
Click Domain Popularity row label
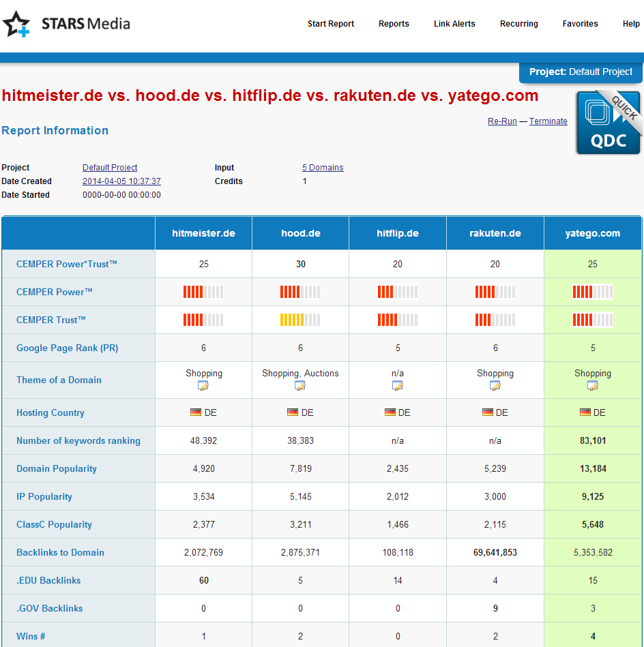coord(57,469)
